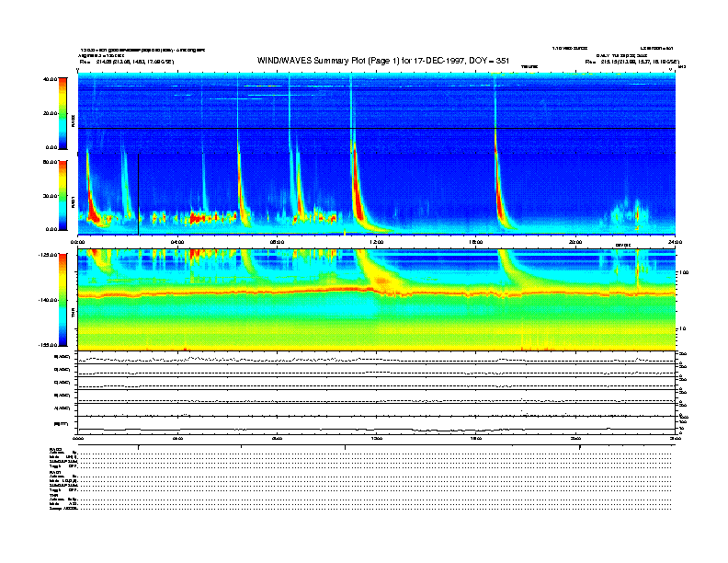Click the -125.00 label on TNR scale
Viewport: 728px width, 563px height.
(x=48, y=255)
